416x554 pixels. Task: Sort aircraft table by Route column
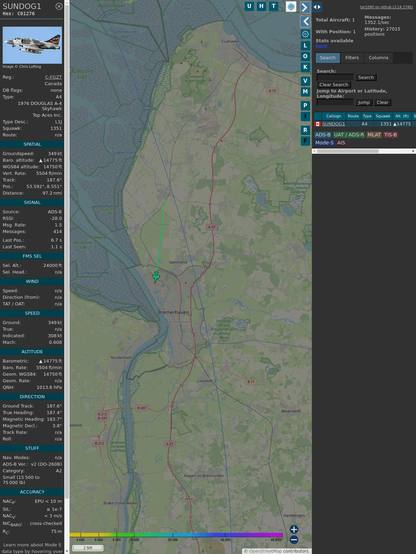[353, 116]
